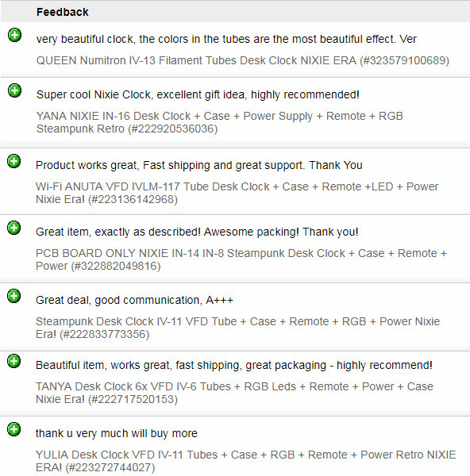470x476 pixels.
Task: Open the TANYA Desk Clock 6x VFD IV-6 listing
Action: coord(234,393)
